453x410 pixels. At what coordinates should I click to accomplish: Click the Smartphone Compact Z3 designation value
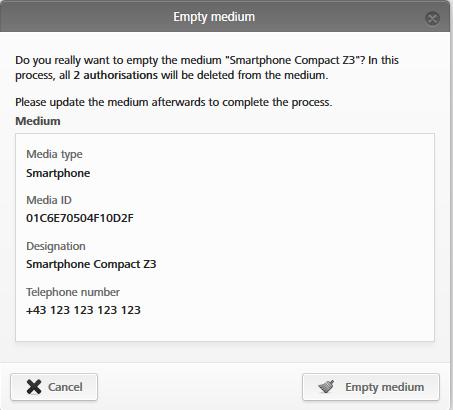91,264
